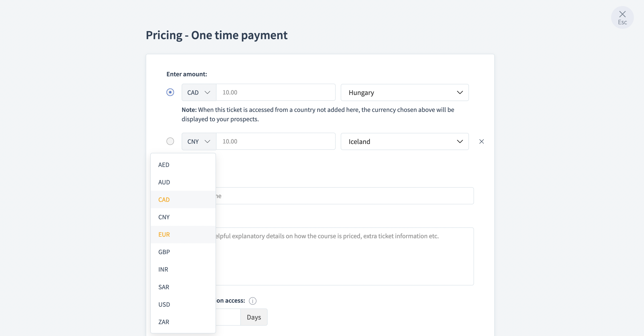Screen dimensions: 644x336
Task: Open the CAD currency dropdown
Action: click(x=199, y=92)
